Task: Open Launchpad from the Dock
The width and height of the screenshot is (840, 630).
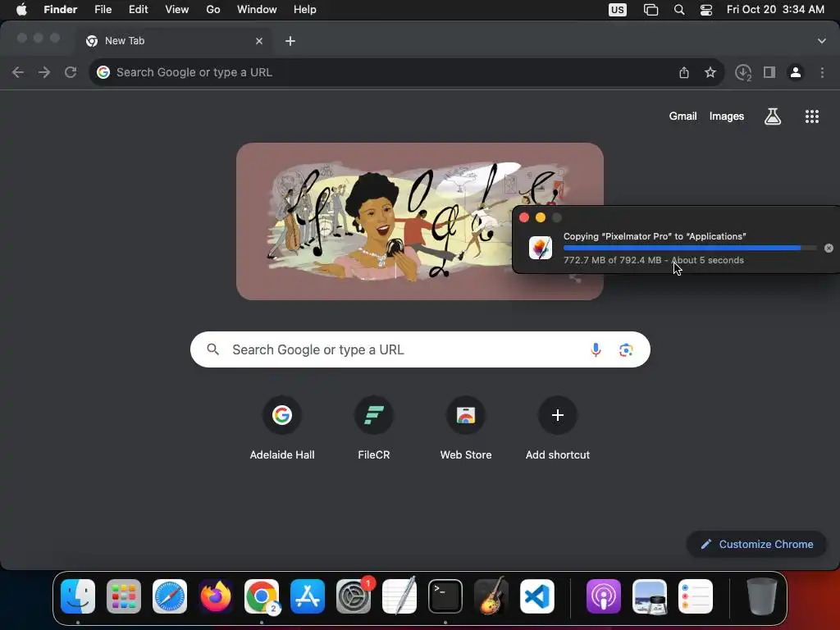Action: click(124, 597)
